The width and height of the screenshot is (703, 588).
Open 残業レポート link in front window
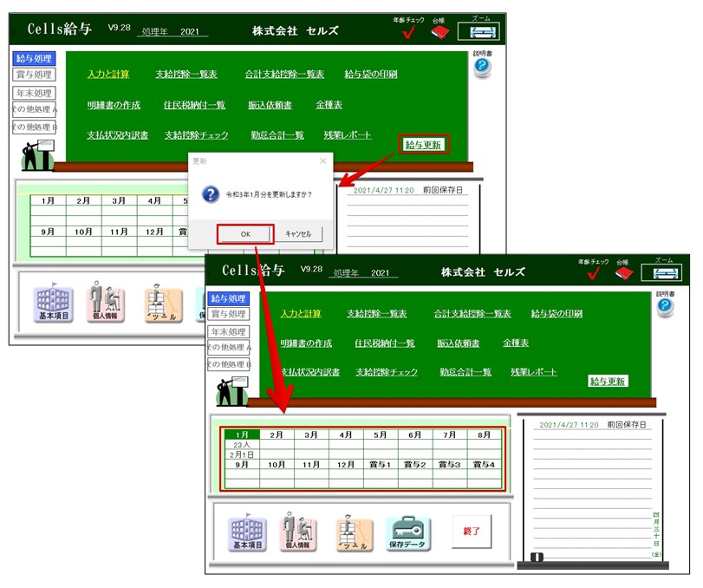[534, 372]
